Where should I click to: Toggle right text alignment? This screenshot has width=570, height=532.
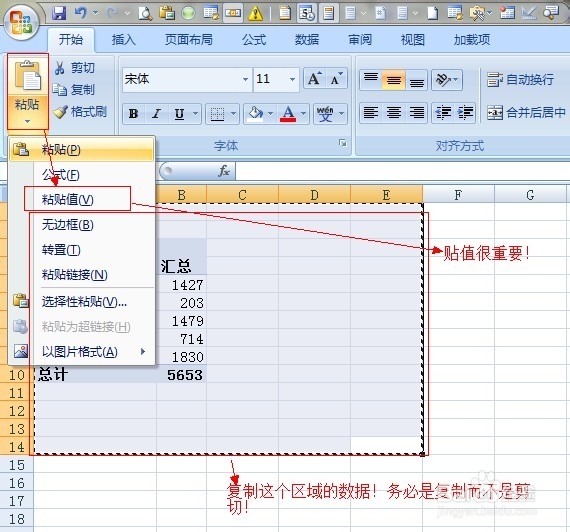pyautogui.click(x=417, y=113)
